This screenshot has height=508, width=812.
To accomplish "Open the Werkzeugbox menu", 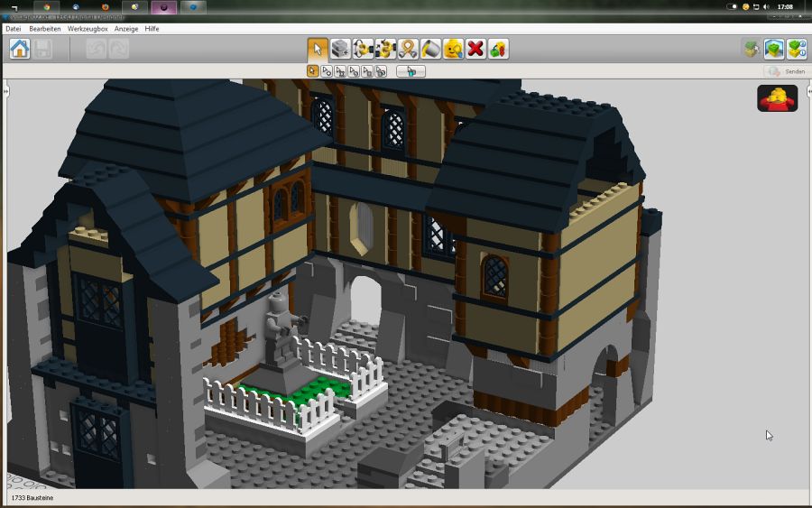I will pyautogui.click(x=88, y=29).
